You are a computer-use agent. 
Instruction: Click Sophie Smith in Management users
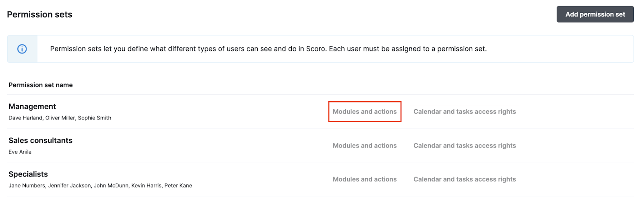[x=95, y=118]
